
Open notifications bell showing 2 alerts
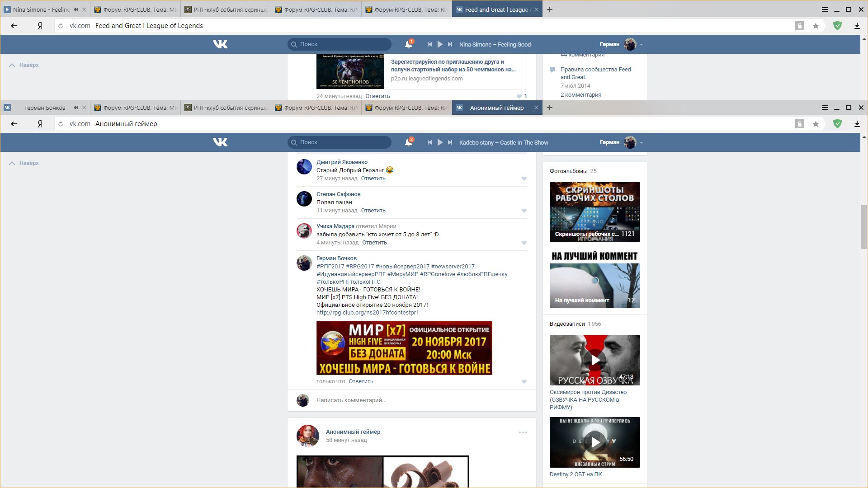click(x=408, y=142)
